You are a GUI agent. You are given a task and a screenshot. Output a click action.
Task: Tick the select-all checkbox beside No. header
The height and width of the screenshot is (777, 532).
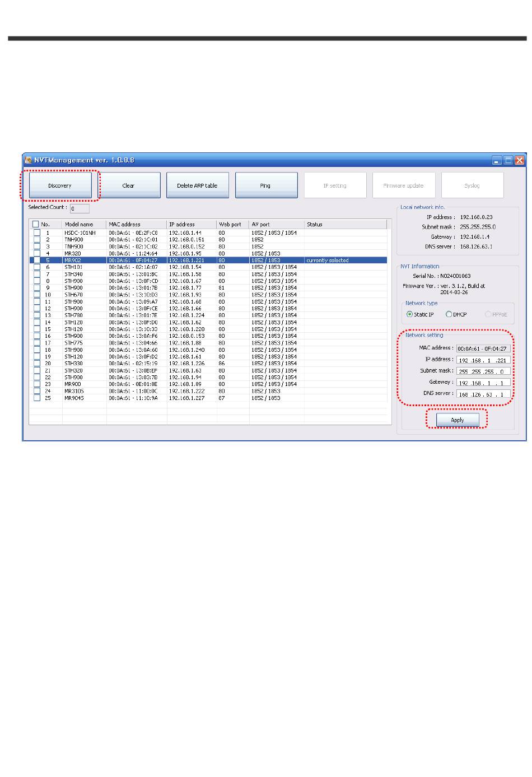tap(36, 224)
